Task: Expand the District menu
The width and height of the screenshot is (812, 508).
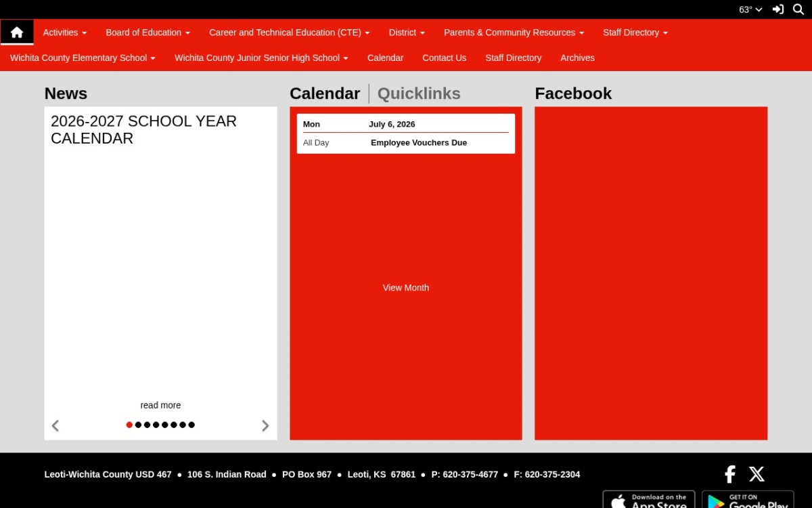Action: (x=407, y=33)
